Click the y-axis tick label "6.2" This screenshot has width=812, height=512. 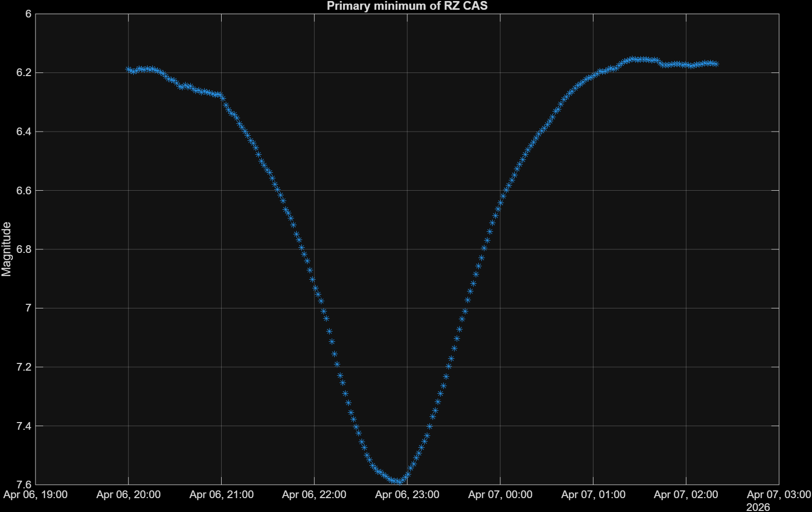(x=24, y=73)
